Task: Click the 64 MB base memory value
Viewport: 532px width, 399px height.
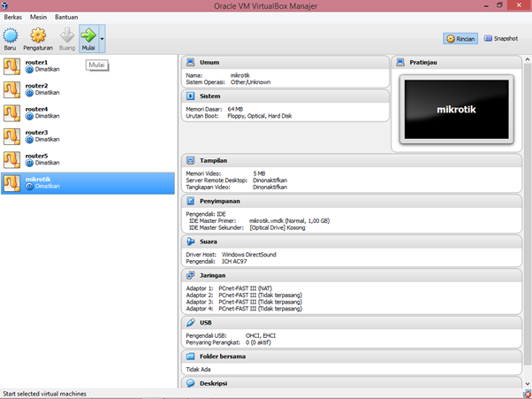Action: point(235,109)
